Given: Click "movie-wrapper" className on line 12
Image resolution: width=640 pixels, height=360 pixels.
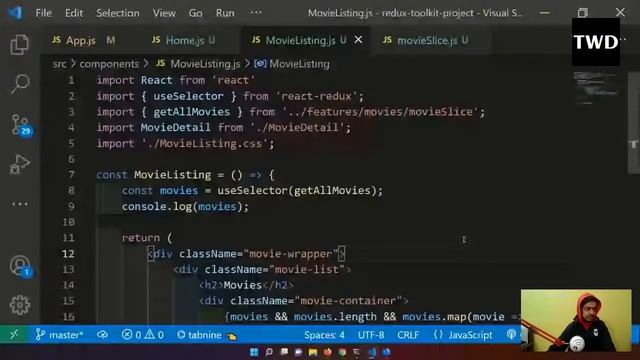Looking at the screenshot, I should 291,254.
